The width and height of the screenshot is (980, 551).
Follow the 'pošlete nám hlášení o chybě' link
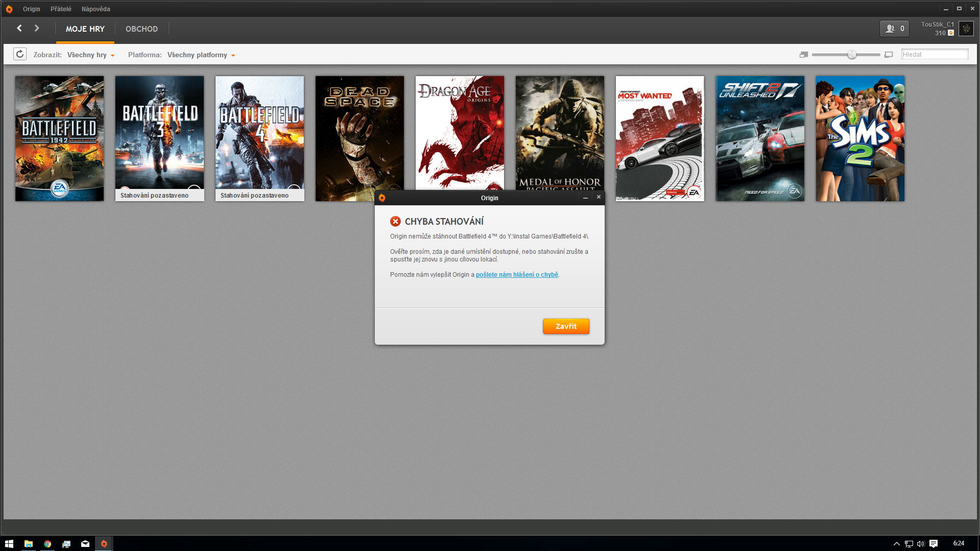pos(517,275)
